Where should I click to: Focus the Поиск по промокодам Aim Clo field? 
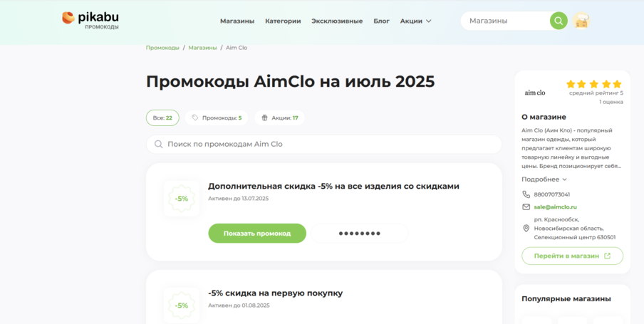click(x=324, y=144)
